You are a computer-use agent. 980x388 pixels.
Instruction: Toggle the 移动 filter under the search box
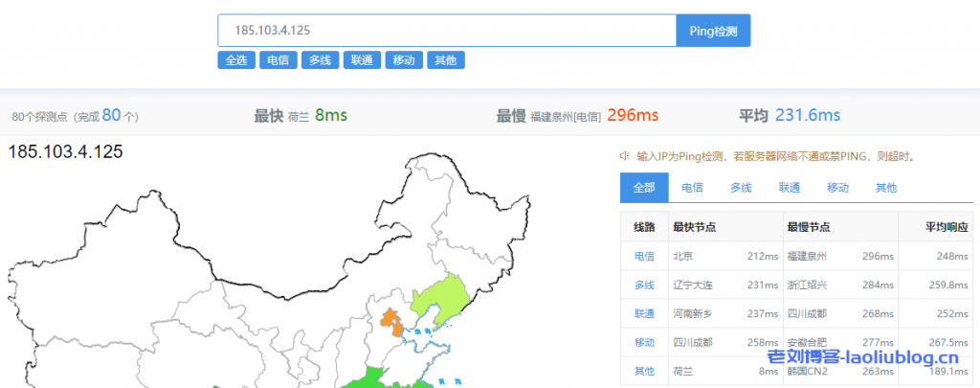tap(403, 60)
